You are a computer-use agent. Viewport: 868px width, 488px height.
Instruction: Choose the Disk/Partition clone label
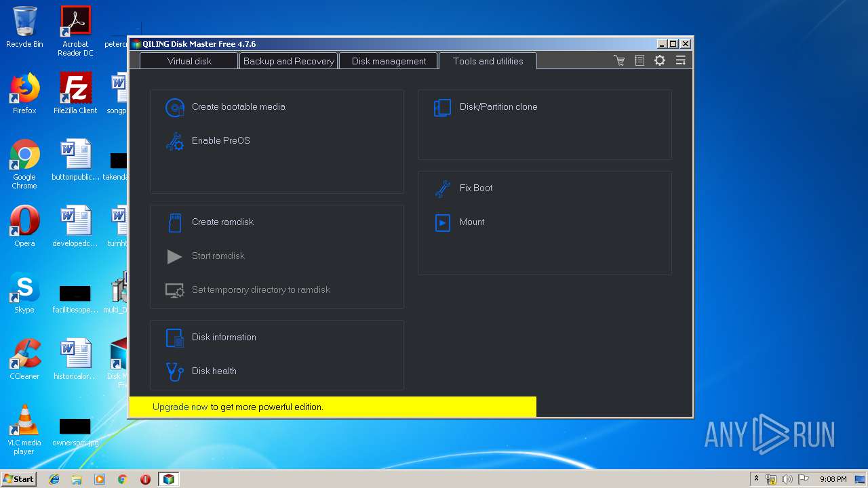[x=498, y=107]
